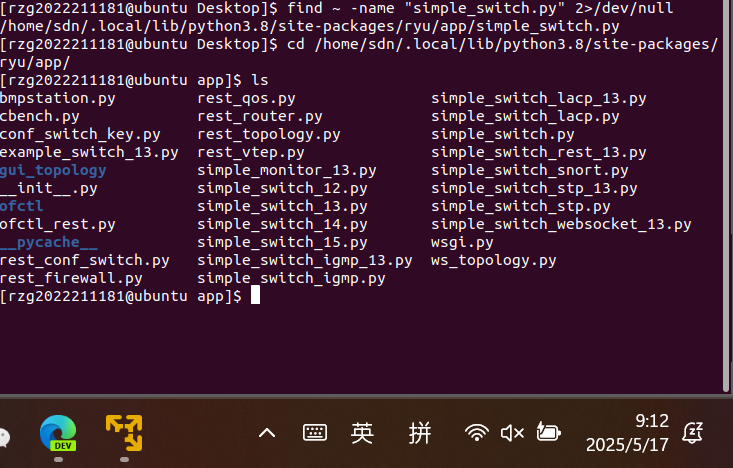Open the VMware Workstation taskbar icon
Viewport: 733px width, 468px height.
tap(124, 432)
